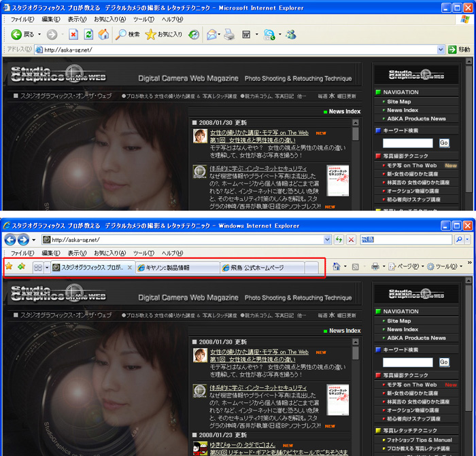Screen dimensions: 476x456
Task: Click the woman portrait thumbnail in upper news list
Action: 200,136
